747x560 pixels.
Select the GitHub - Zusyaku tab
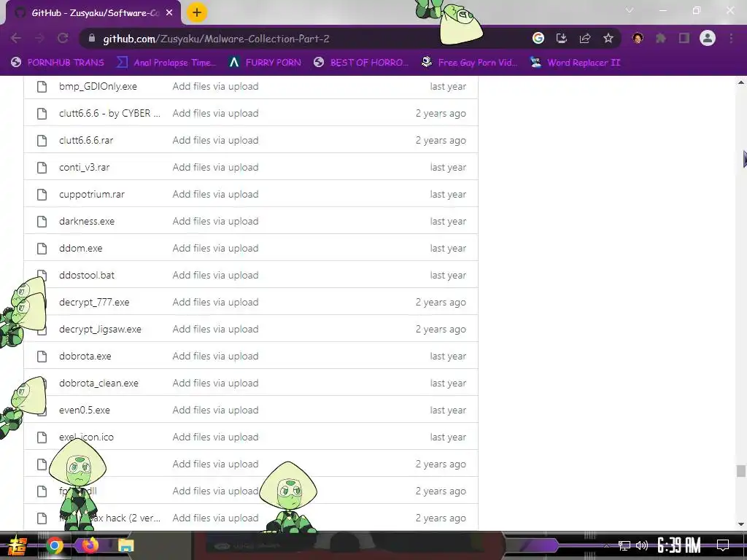click(93, 13)
